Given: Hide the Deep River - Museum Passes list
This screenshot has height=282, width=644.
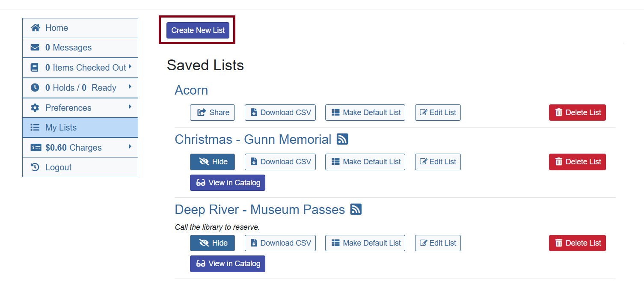Looking at the screenshot, I should click(x=212, y=243).
